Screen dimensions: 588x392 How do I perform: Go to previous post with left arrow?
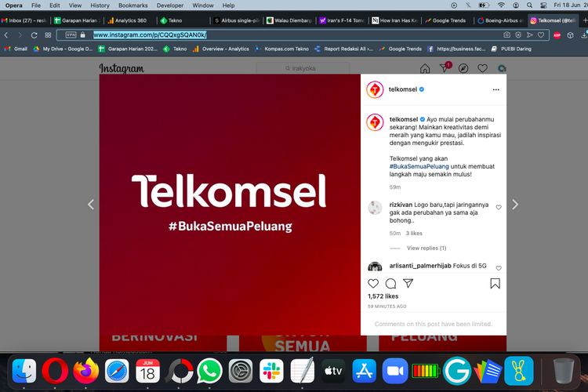pyautogui.click(x=91, y=205)
